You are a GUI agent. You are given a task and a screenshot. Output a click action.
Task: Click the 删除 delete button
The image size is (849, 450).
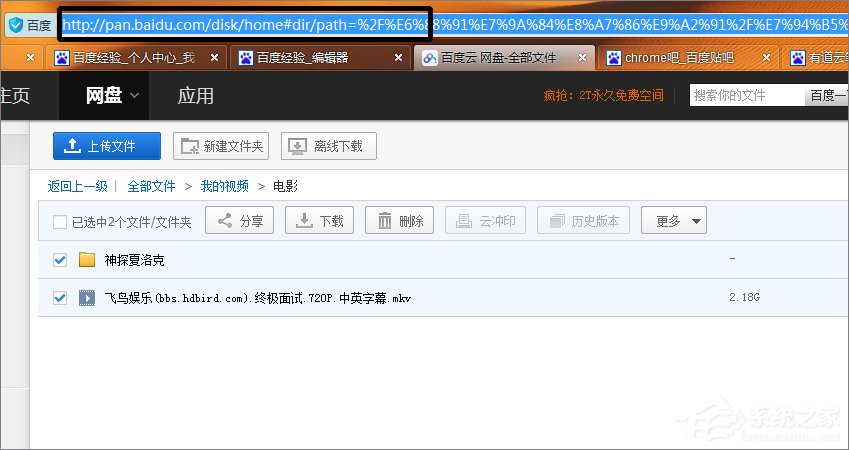coord(400,220)
